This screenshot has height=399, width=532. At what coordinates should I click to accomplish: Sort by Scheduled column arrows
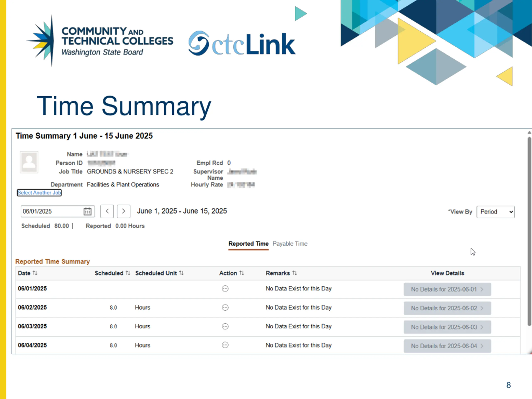coord(128,273)
